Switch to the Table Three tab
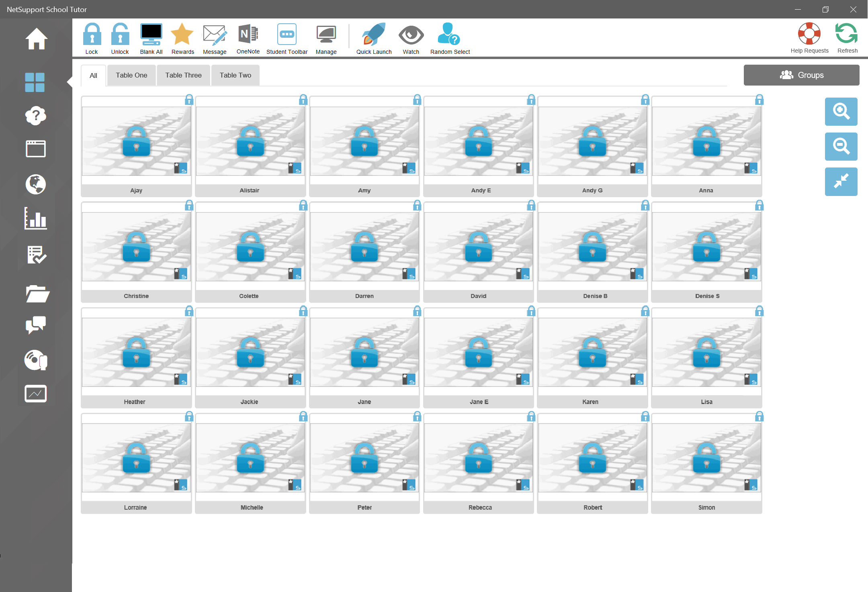Viewport: 868px width, 592px height. (x=183, y=75)
